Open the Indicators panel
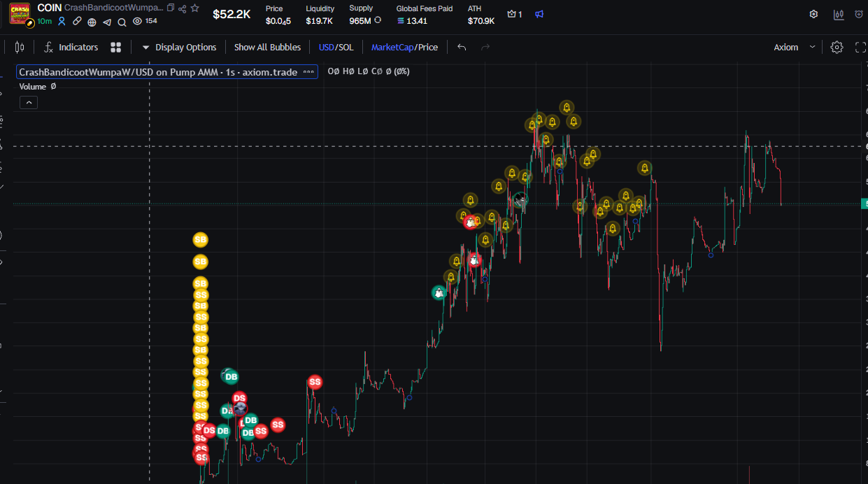Screen dimensions: 868x484 coord(71,47)
